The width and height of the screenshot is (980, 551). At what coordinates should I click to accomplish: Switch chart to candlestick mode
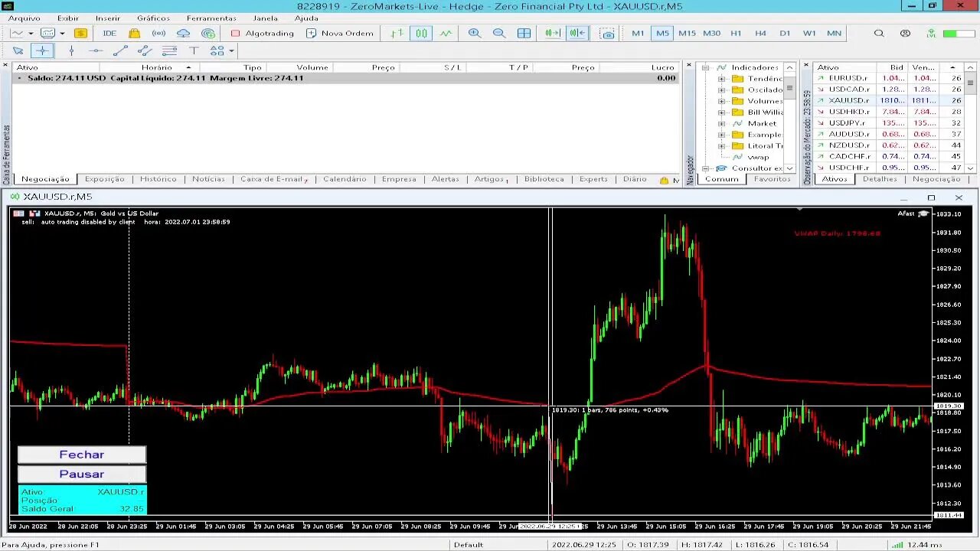click(x=421, y=33)
